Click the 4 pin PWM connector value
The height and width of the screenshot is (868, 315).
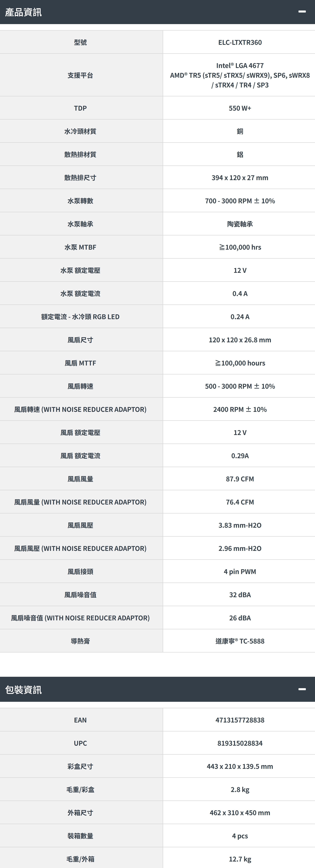240,572
